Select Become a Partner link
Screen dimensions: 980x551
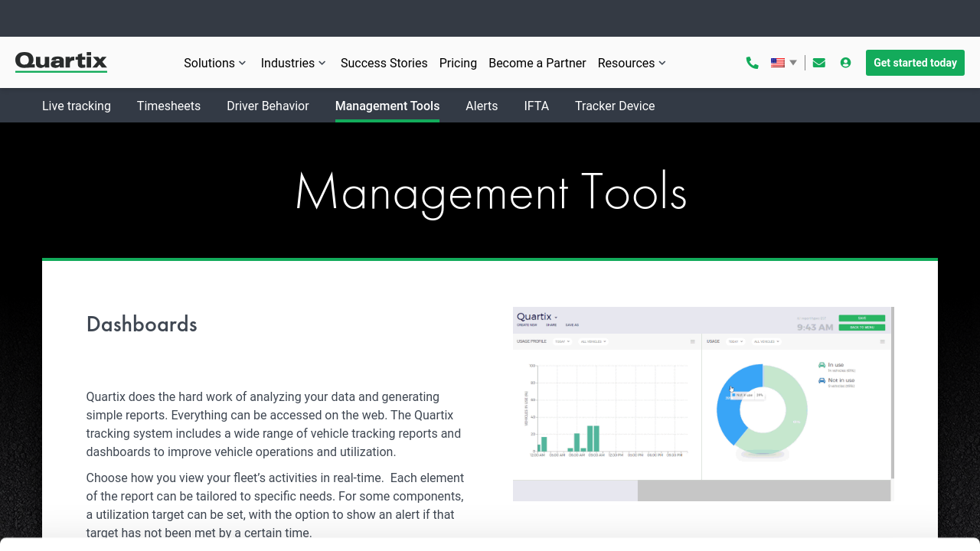click(x=537, y=63)
